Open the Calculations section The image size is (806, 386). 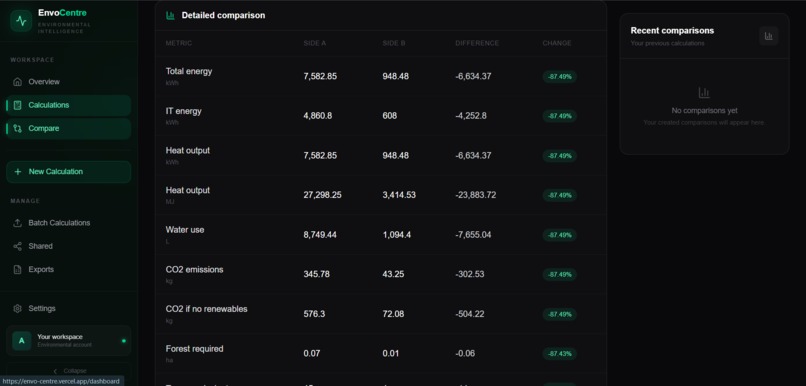tap(68, 105)
